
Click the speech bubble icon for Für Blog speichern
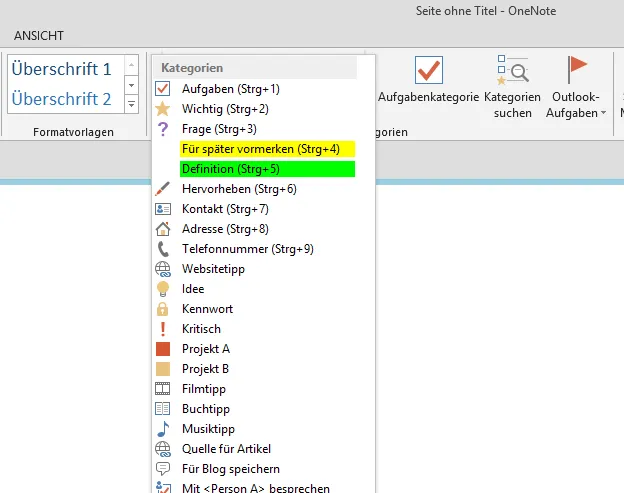tap(162, 469)
